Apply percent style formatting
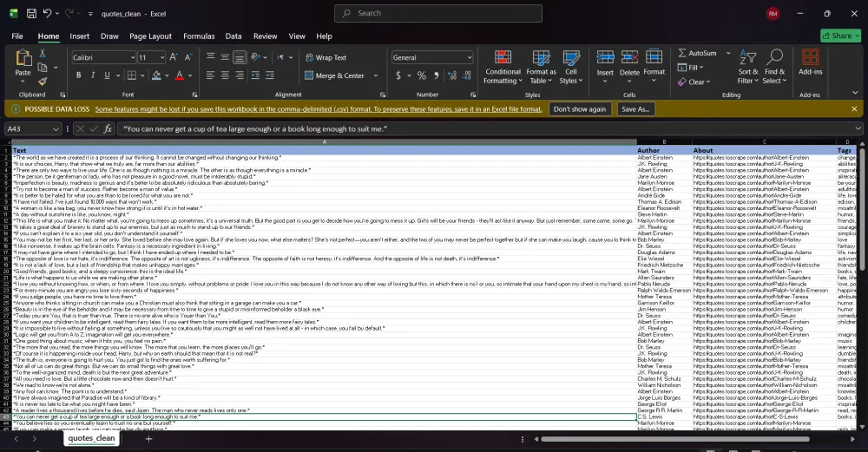The width and height of the screenshot is (868, 452). coord(422,75)
